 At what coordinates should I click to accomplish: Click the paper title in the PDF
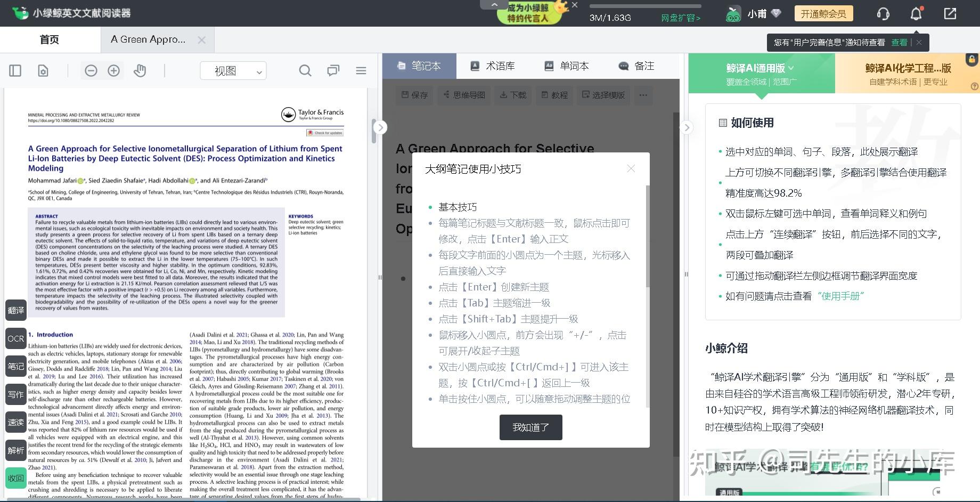185,158
